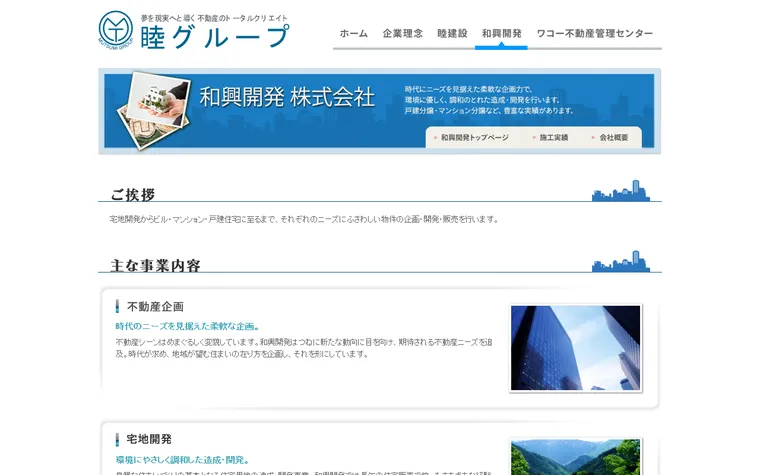Click the 主な事業内容 section heading
This screenshot has width=760, height=475.
coord(155,266)
